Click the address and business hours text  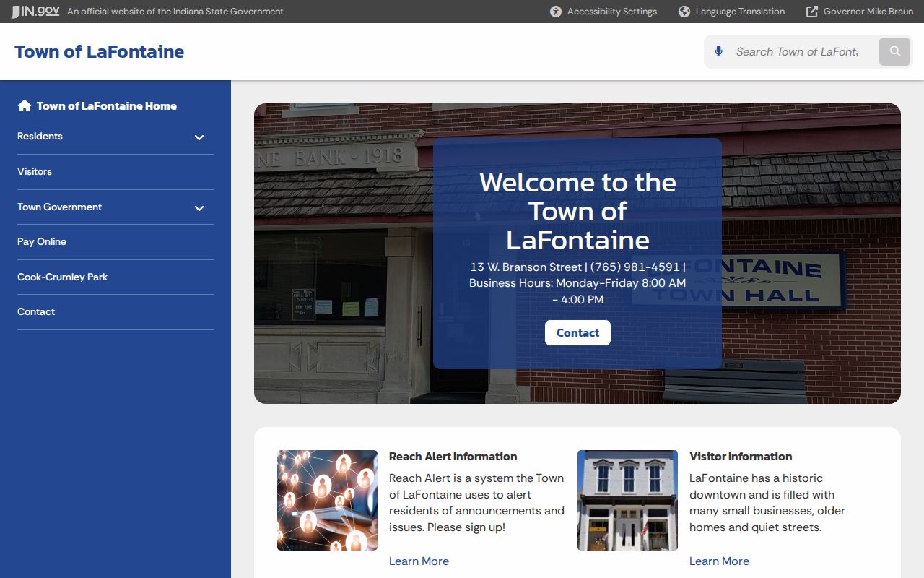click(x=577, y=283)
